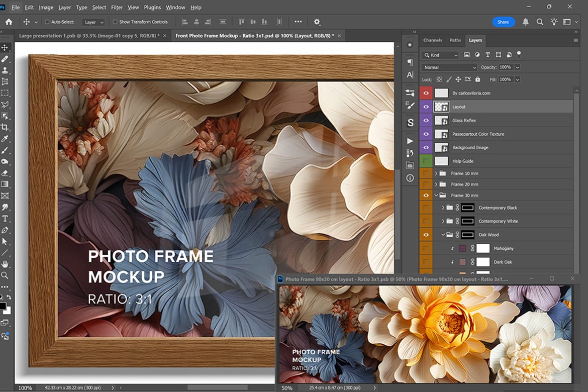This screenshot has height=392, width=588.
Task: Open the Paragraph panel icon
Action: pyautogui.click(x=410, y=62)
